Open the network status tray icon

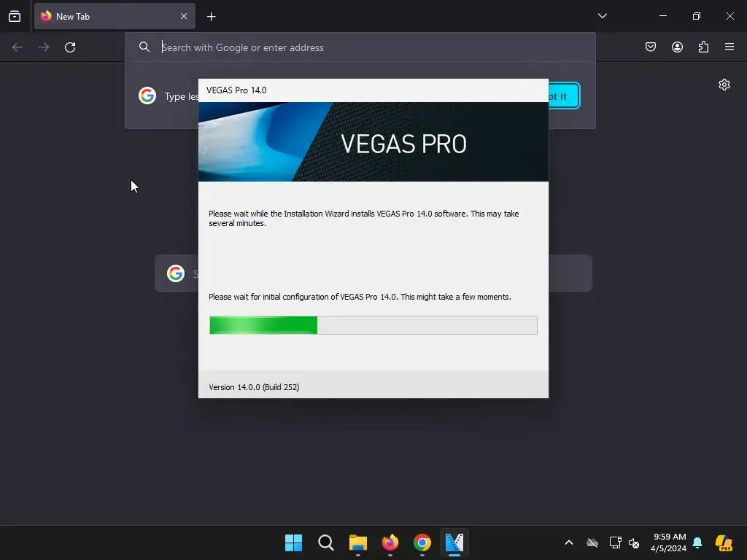[x=615, y=542]
